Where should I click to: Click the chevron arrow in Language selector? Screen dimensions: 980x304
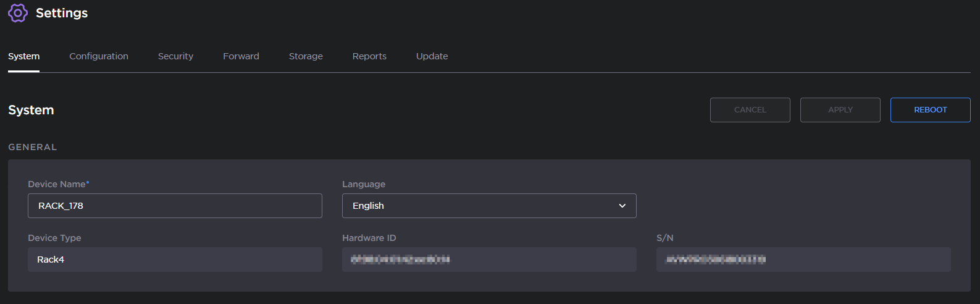click(x=622, y=206)
